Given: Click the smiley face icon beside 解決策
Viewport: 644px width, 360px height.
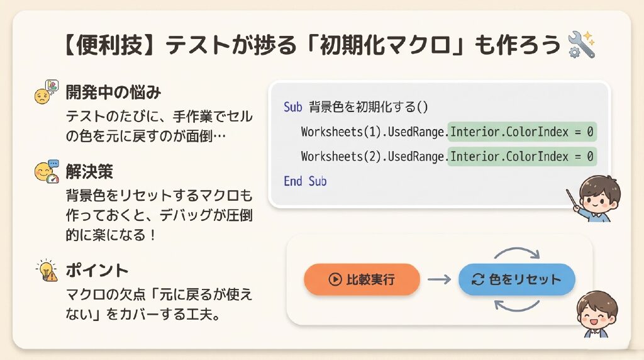Looking at the screenshot, I should pos(47,171).
